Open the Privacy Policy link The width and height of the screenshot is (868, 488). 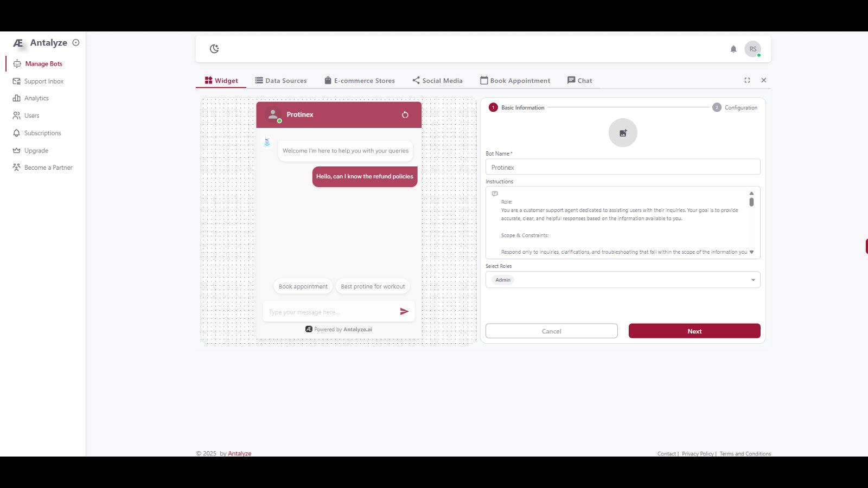pyautogui.click(x=697, y=453)
